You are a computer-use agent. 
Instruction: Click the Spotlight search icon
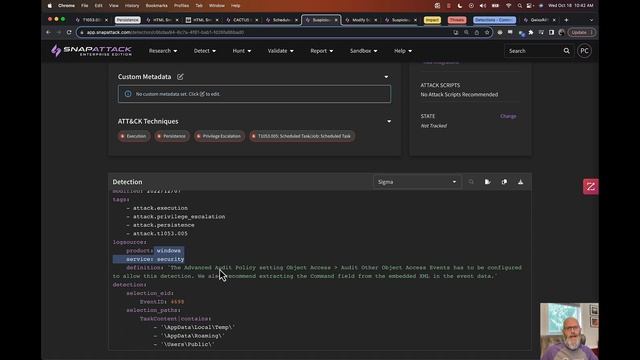pyautogui.click(x=519, y=6)
